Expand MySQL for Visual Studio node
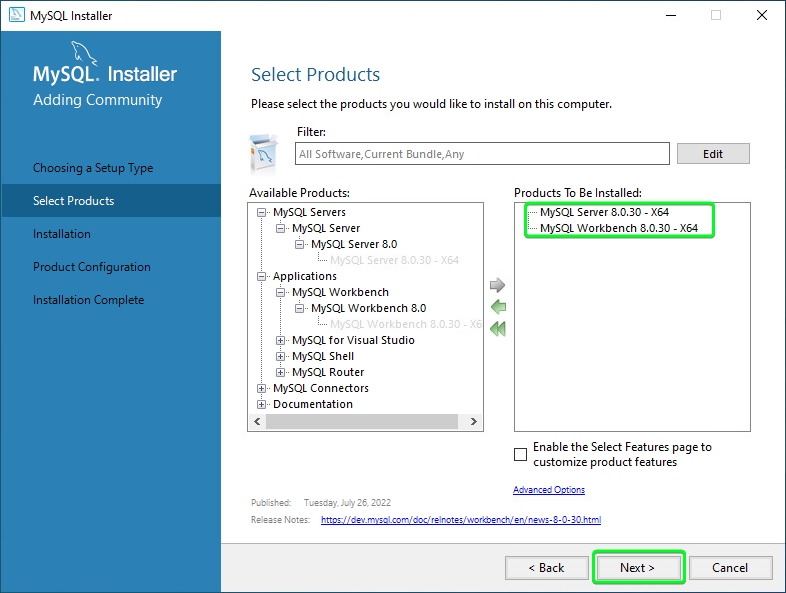The width and height of the screenshot is (786, 593). click(x=280, y=341)
